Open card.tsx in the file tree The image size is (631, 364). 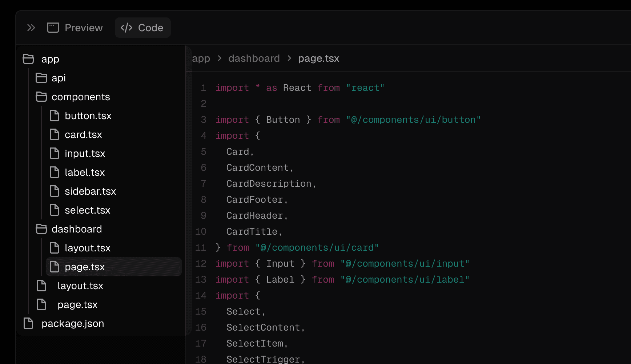[83, 135]
